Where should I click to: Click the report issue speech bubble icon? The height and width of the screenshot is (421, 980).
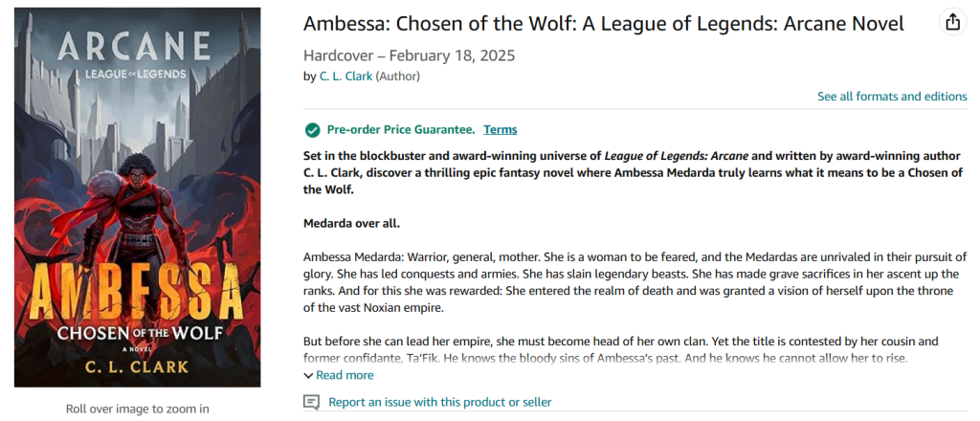(x=311, y=402)
